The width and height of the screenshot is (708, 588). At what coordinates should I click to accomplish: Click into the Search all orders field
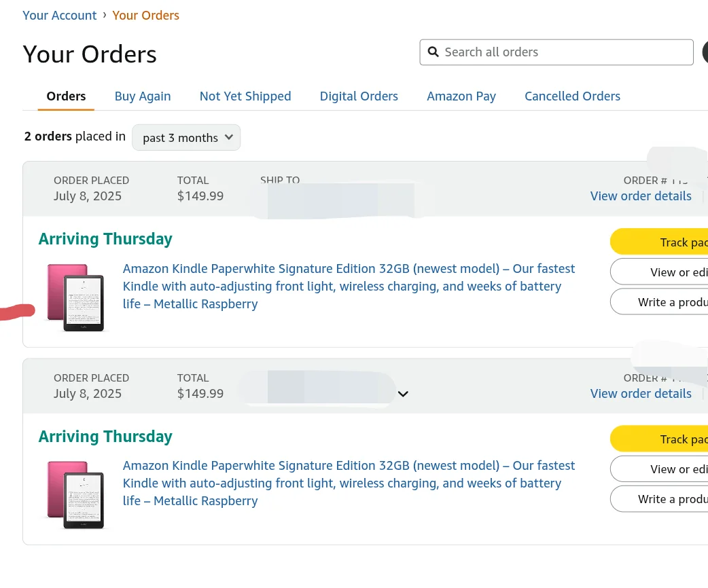(556, 52)
